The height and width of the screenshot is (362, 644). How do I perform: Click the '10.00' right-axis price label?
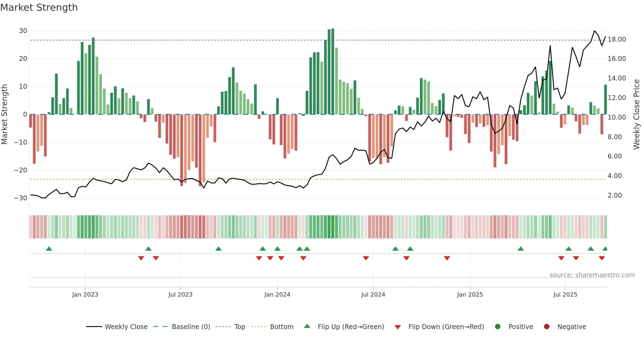[617, 117]
